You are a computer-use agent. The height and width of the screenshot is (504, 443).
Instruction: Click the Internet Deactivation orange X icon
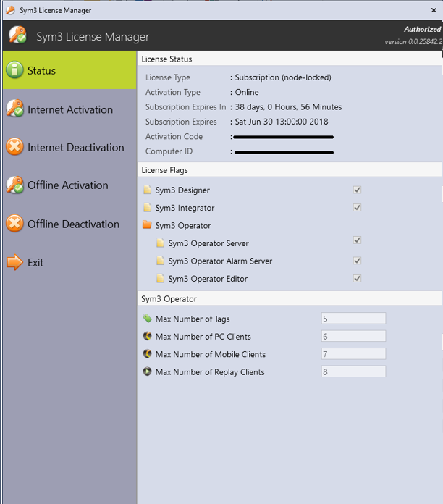pyautogui.click(x=14, y=146)
